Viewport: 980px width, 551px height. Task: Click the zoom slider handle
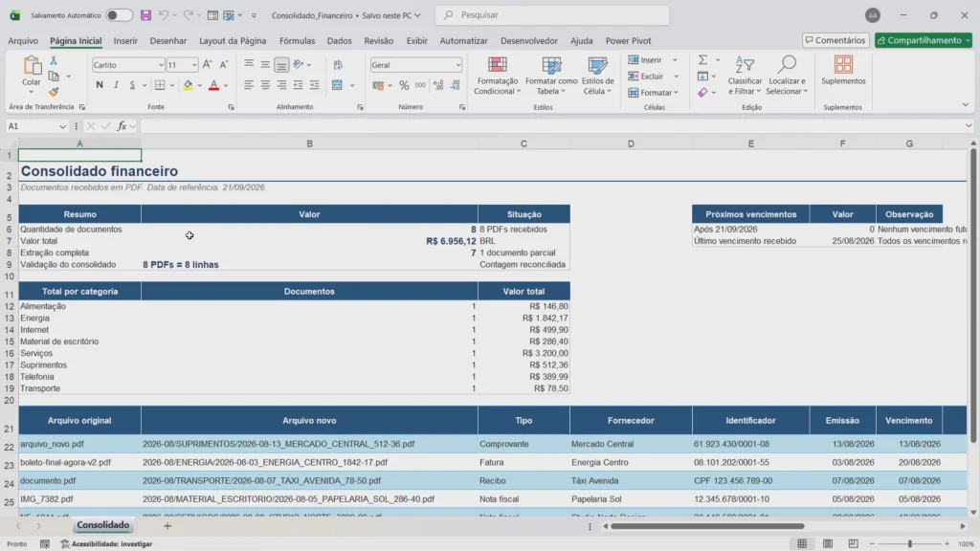tap(910, 544)
